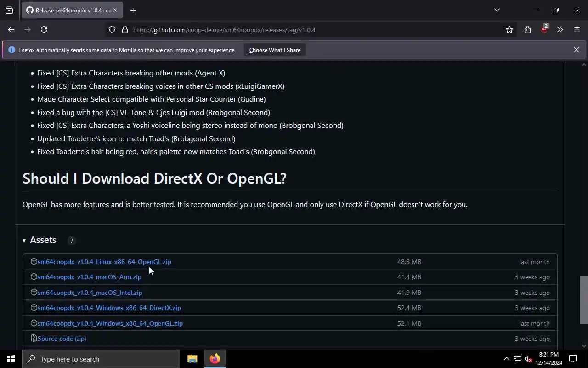Image resolution: width=588 pixels, height=368 pixels.
Task: Open the Windows Start menu
Action: tap(11, 359)
